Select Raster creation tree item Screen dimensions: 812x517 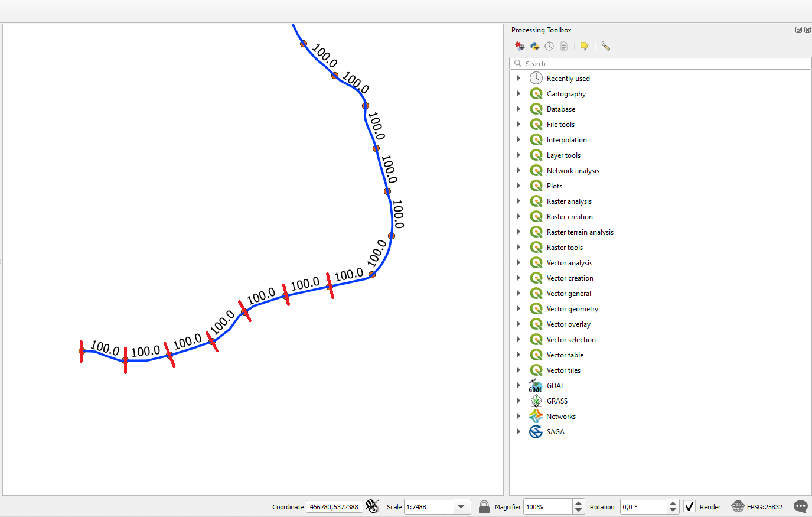[x=570, y=217]
